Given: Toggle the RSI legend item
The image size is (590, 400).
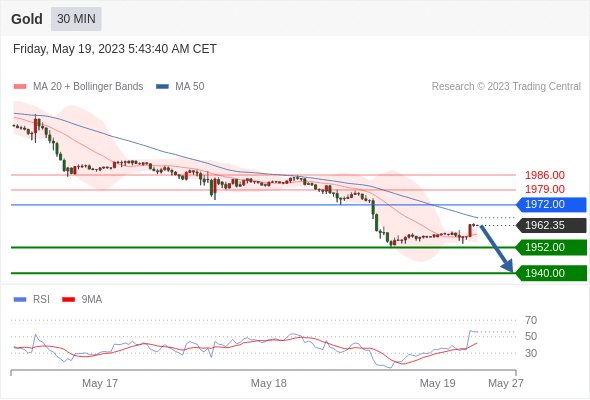Looking at the screenshot, I should tap(32, 300).
